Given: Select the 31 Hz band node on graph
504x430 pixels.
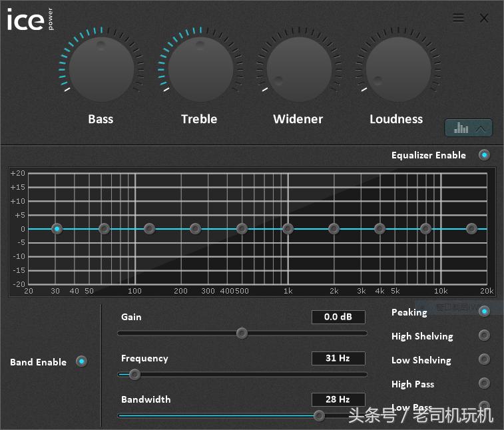Looking at the screenshot, I should point(57,229).
